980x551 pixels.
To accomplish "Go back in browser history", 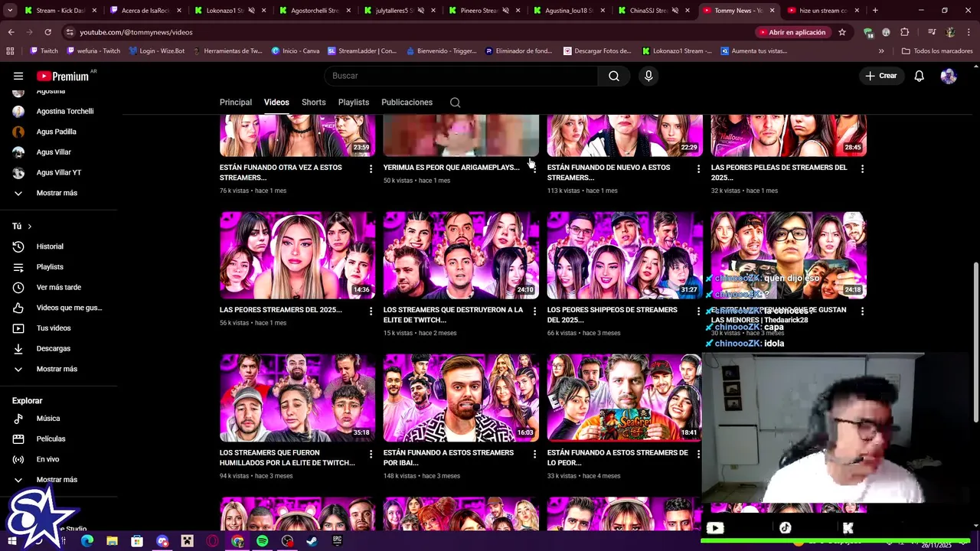I will pyautogui.click(x=11, y=32).
